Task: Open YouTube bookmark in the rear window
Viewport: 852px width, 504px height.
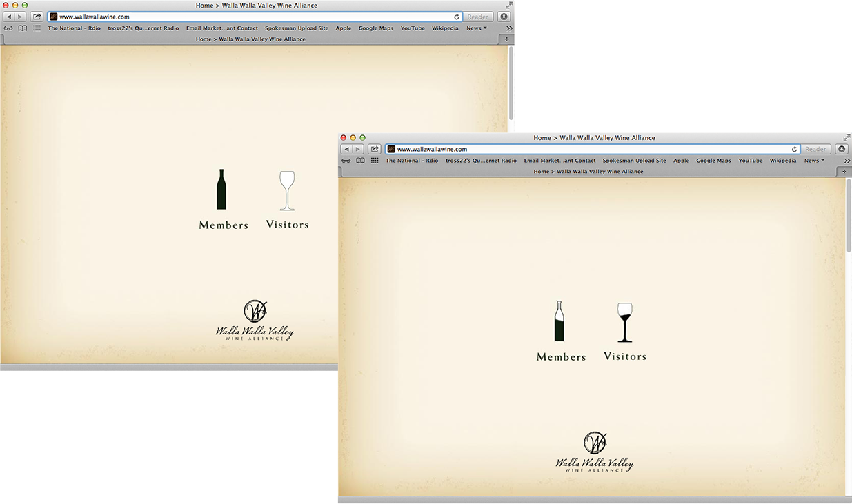Action: (x=413, y=28)
